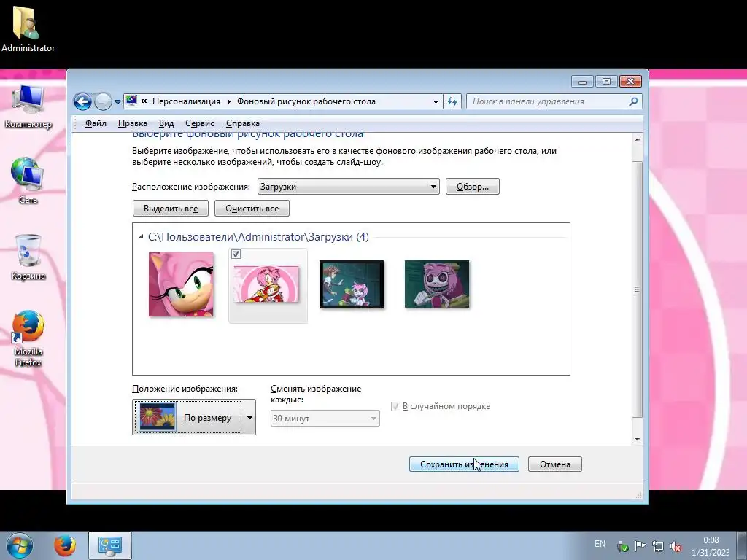Uncheck the selected pink Amy wallpaper checkbox

(x=236, y=254)
